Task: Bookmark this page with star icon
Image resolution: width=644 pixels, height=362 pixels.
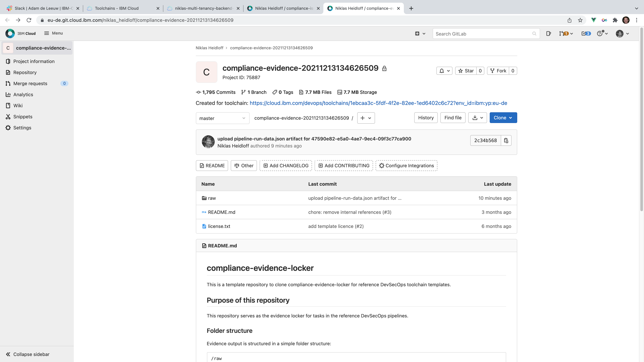Action: 580,20
